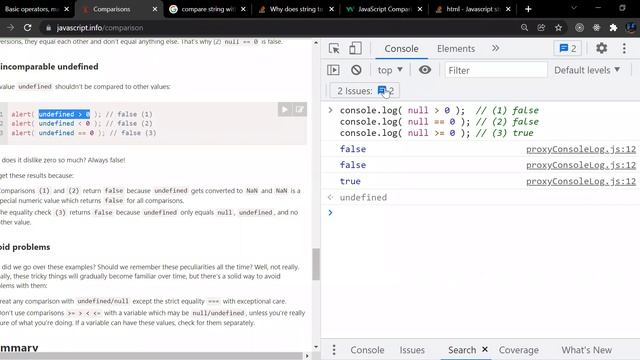Click the circular extension icon beside the star
640x360 pixels.
579,28
